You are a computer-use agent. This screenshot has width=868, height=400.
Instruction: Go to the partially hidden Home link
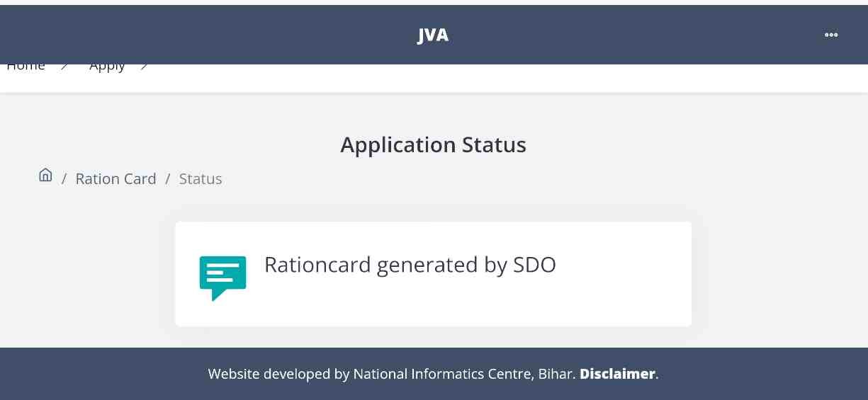tap(26, 67)
